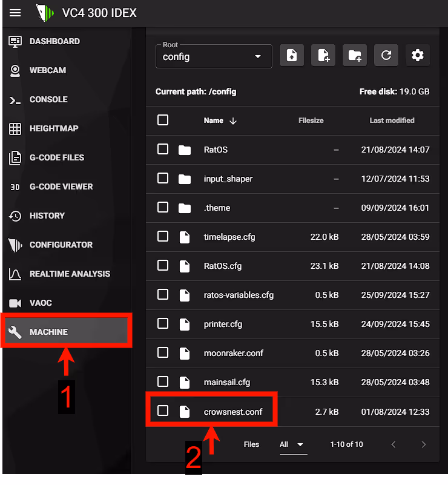Screen dimensions: 448x485
Task: Sort by Last modified column
Action: tap(392, 120)
